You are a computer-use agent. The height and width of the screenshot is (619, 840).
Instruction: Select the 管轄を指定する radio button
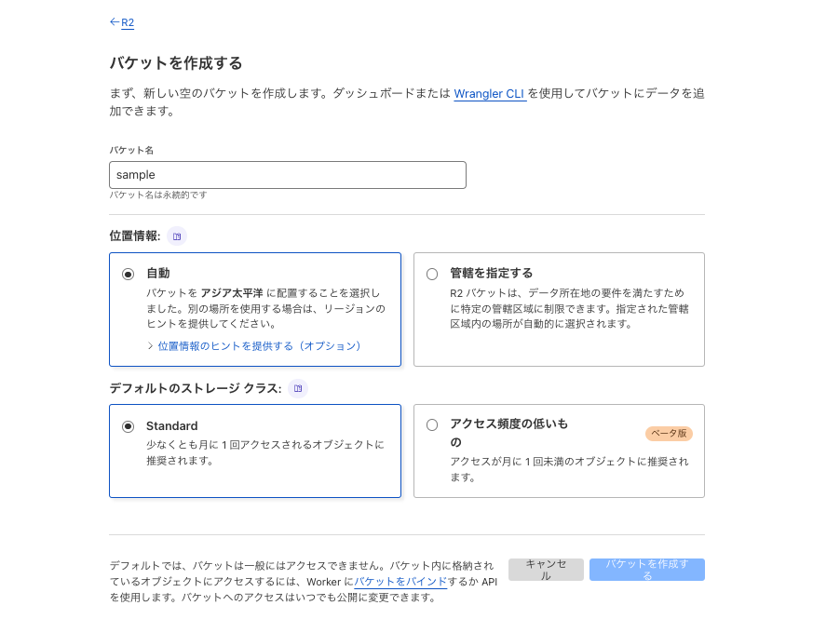pyautogui.click(x=432, y=275)
